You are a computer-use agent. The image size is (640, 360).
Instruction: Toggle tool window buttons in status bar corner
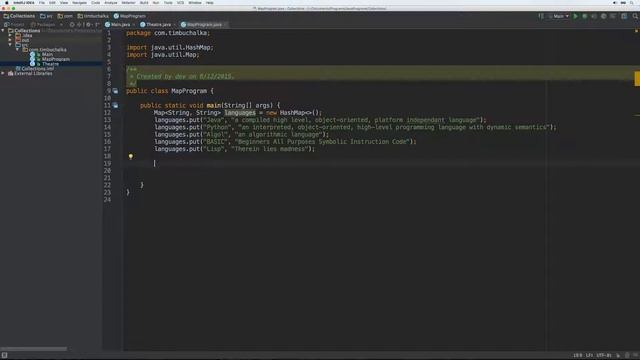tap(4, 355)
